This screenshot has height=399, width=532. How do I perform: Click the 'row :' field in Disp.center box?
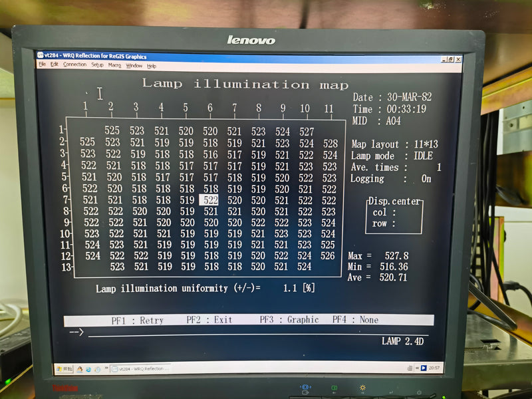[x=384, y=223]
